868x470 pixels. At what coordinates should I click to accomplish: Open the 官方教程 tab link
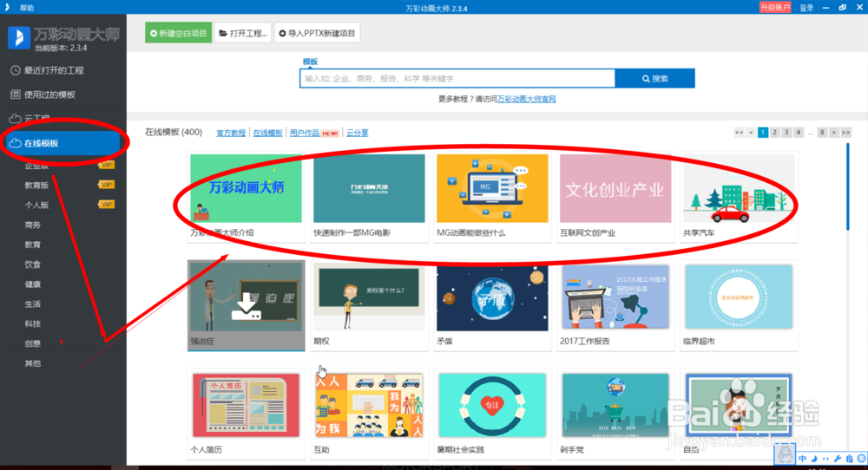pos(231,133)
